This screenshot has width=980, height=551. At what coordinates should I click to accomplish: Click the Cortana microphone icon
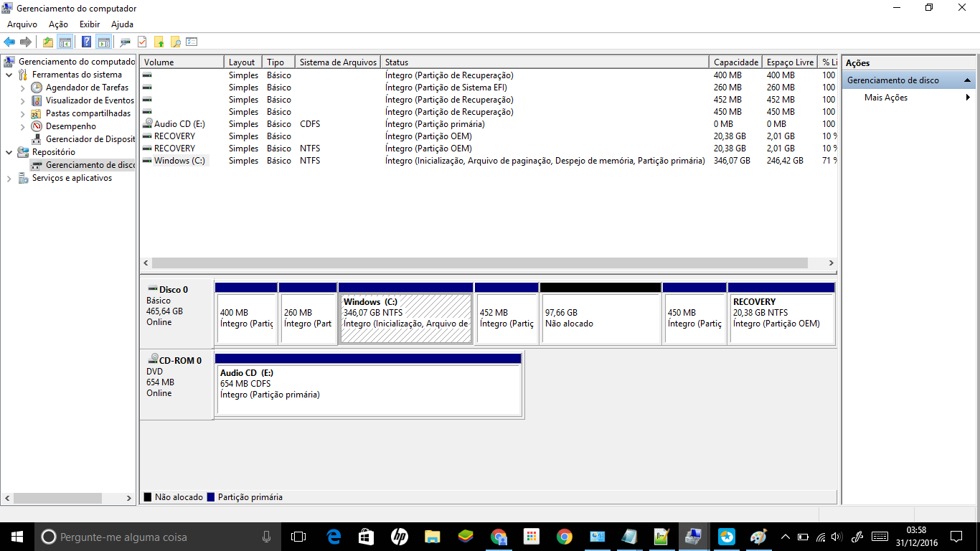(266, 537)
